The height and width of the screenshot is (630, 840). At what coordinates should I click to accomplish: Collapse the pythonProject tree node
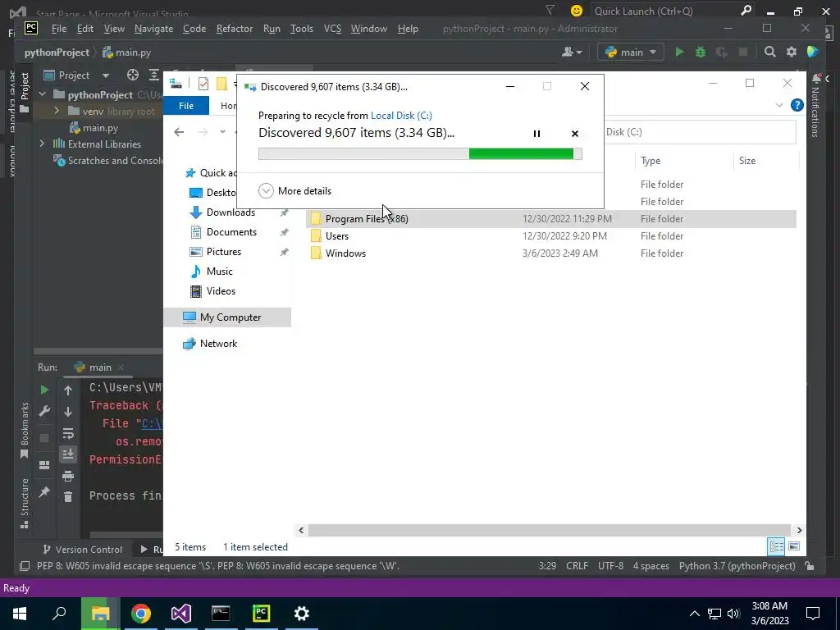tap(43, 95)
